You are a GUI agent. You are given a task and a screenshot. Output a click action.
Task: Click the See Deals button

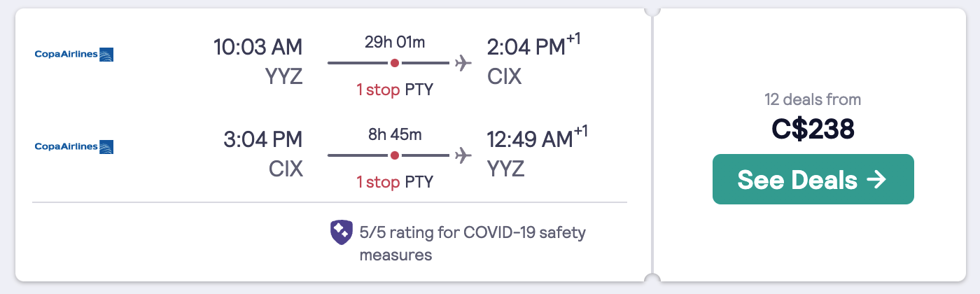[813, 179]
